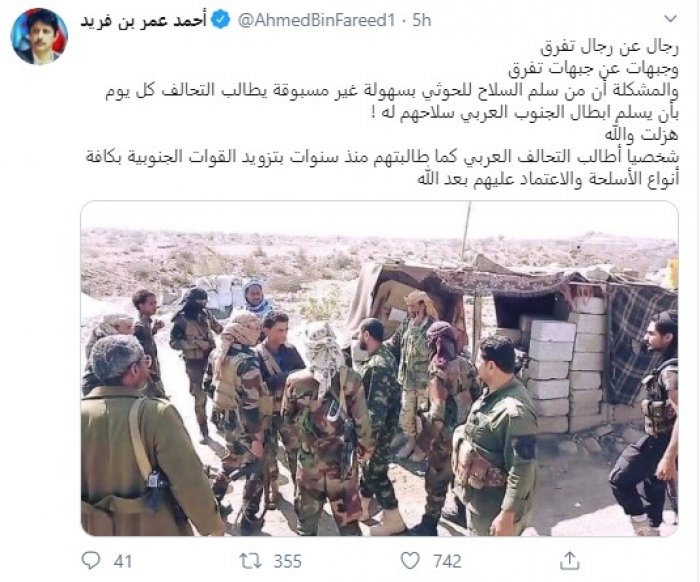Click the 742 likes count
The height and width of the screenshot is (582, 700).
447,561
